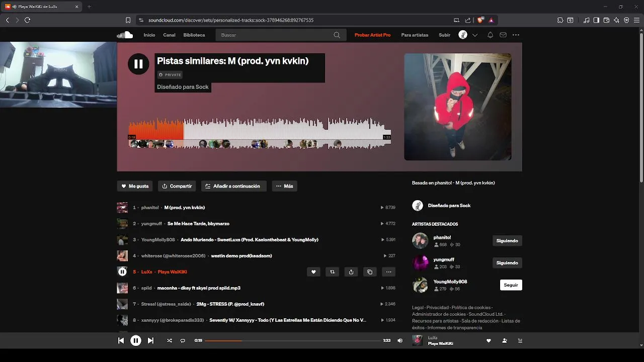Click the SoundCloud logo in header

(125, 35)
